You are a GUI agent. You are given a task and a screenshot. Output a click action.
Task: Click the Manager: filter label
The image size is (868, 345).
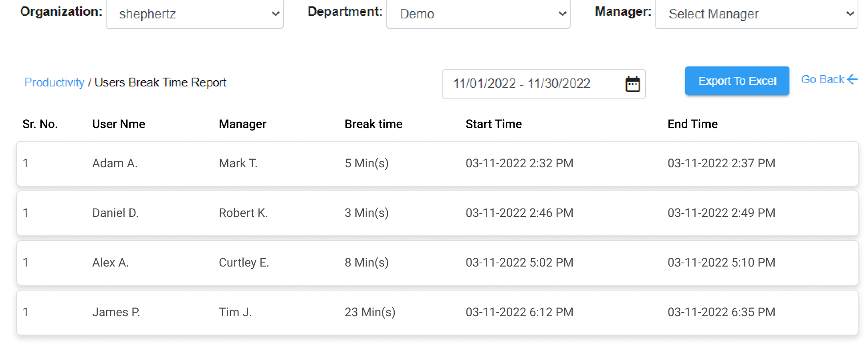(623, 12)
